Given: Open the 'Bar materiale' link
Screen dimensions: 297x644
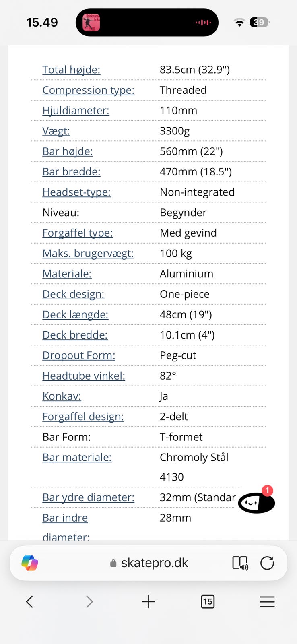Looking at the screenshot, I should pos(77,458).
